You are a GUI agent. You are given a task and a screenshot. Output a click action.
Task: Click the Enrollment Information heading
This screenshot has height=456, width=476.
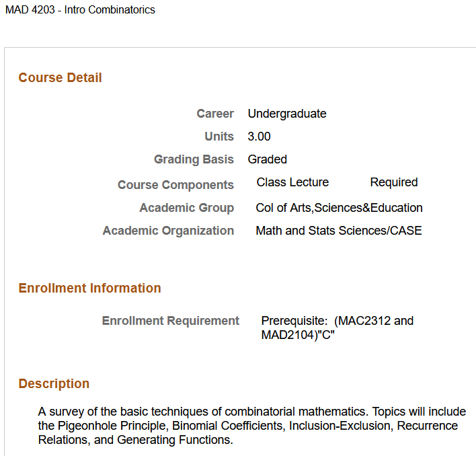pyautogui.click(x=89, y=289)
